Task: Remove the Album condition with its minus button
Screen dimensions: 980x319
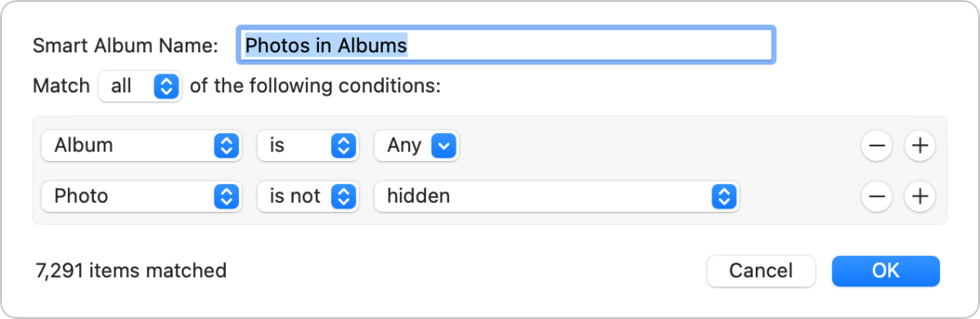Action: pyautogui.click(x=876, y=146)
